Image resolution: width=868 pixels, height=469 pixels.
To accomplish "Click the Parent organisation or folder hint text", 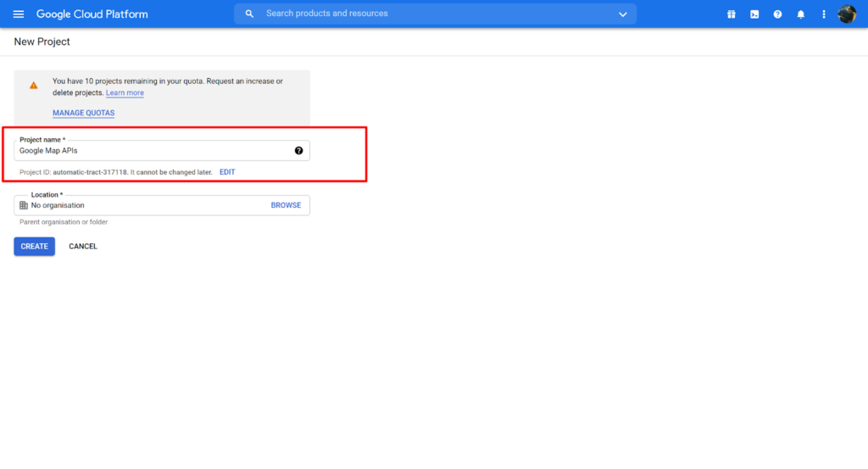I will [x=64, y=222].
